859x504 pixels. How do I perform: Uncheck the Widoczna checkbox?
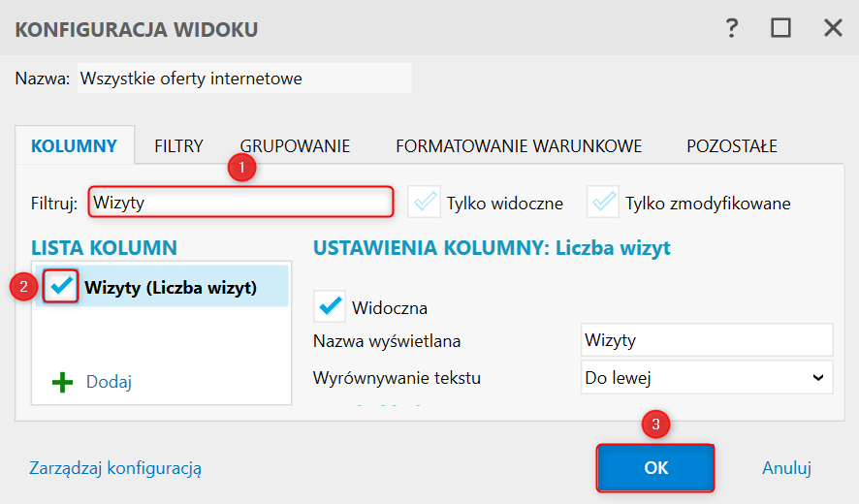[330, 307]
